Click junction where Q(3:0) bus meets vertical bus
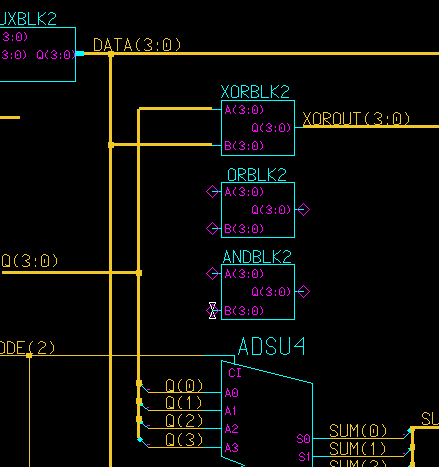Screen dimensions: 439x467 click(139, 273)
